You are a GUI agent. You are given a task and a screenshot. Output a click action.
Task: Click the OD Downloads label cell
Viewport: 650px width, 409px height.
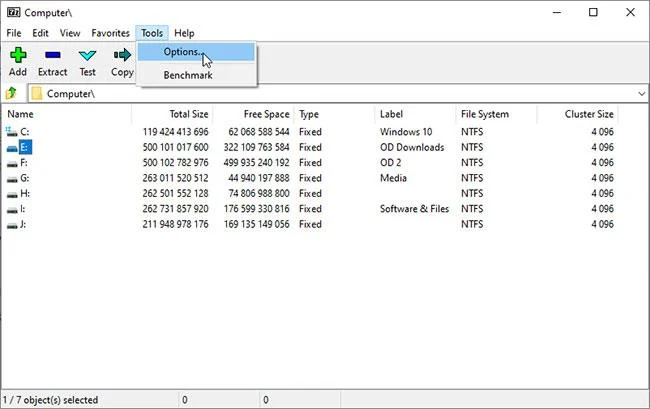click(412, 147)
